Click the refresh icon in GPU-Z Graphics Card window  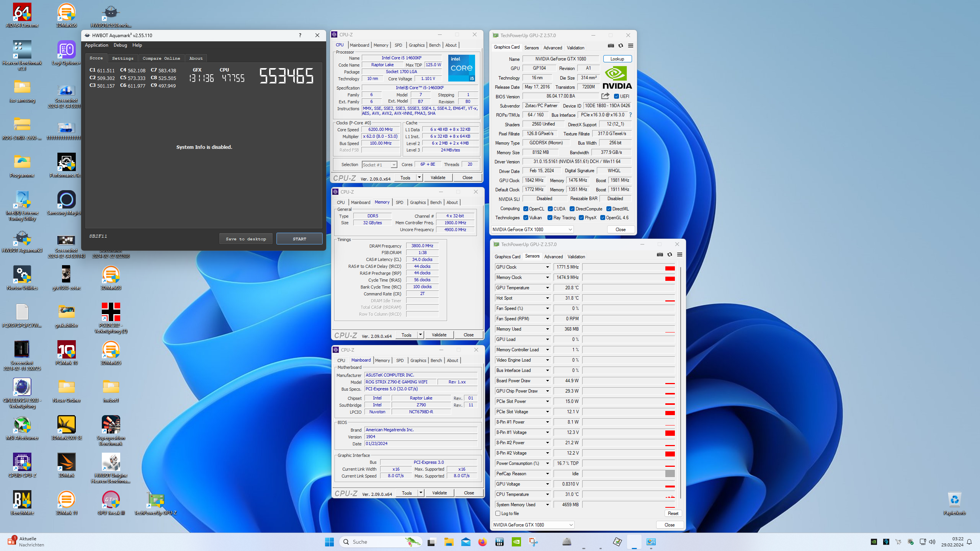(621, 46)
